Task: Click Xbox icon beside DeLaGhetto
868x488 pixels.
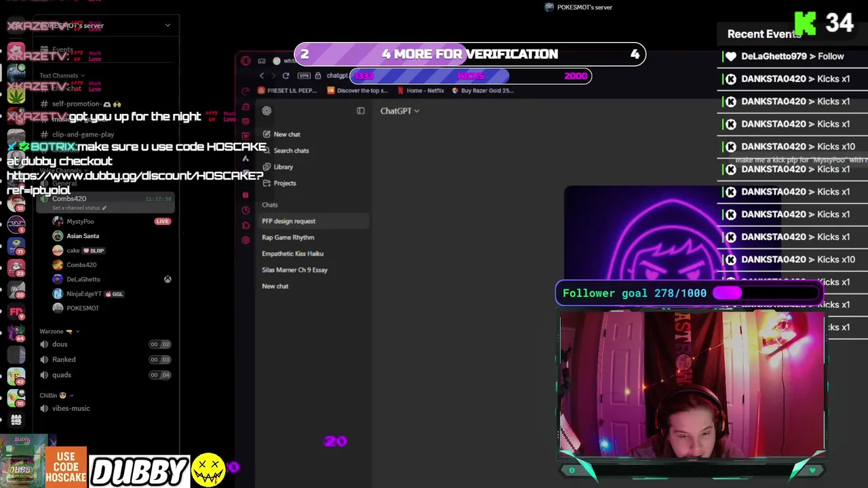Action: (167, 279)
